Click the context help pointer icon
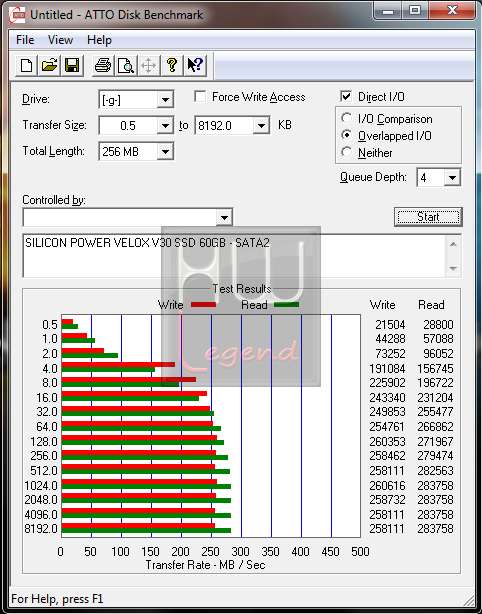Image resolution: width=482 pixels, height=614 pixels. 195,65
